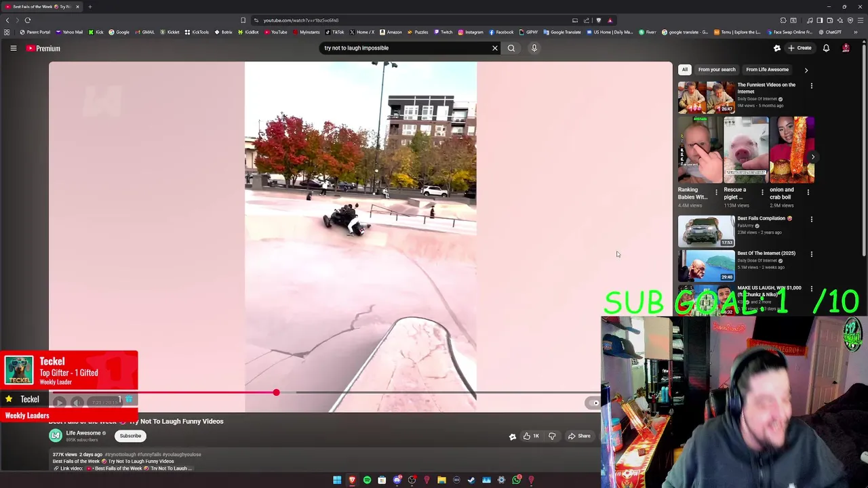The height and width of the screenshot is (488, 868).
Task: Select the All filter chip
Action: coord(685,69)
